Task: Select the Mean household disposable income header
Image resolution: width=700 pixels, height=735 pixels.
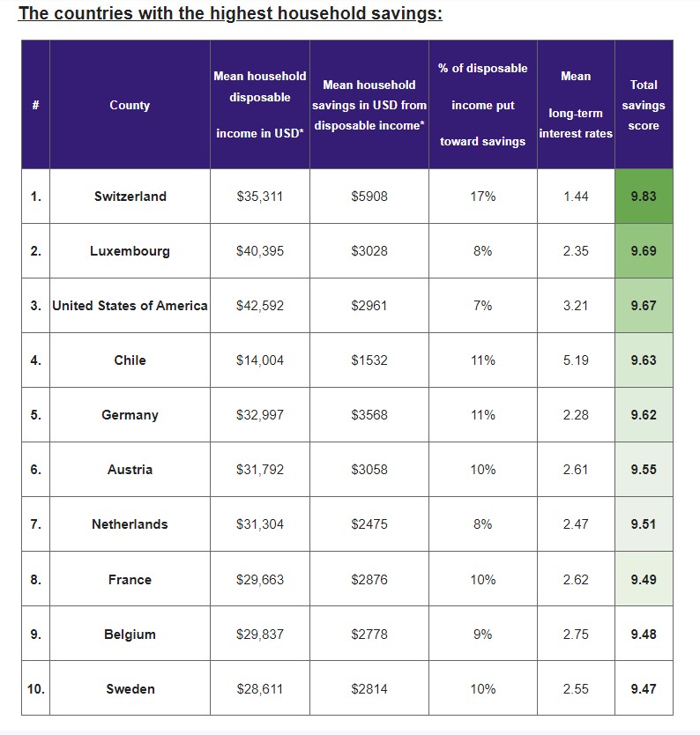Action: [x=260, y=105]
